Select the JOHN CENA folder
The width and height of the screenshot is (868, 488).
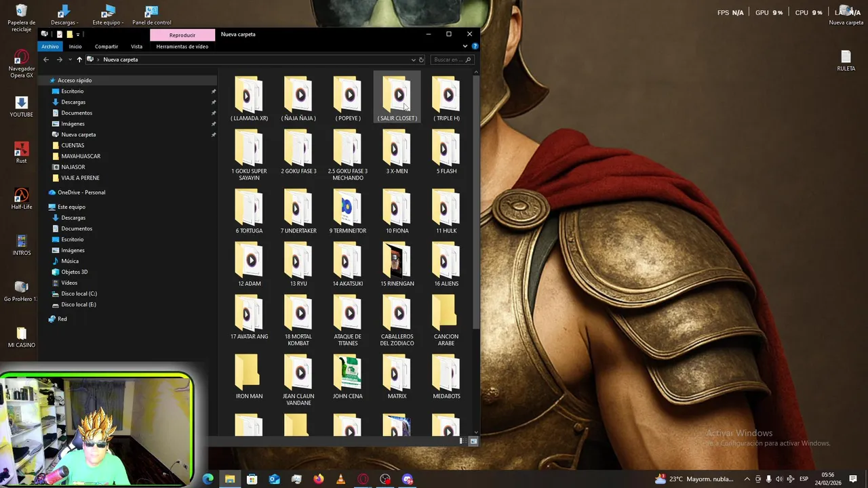click(x=348, y=377)
